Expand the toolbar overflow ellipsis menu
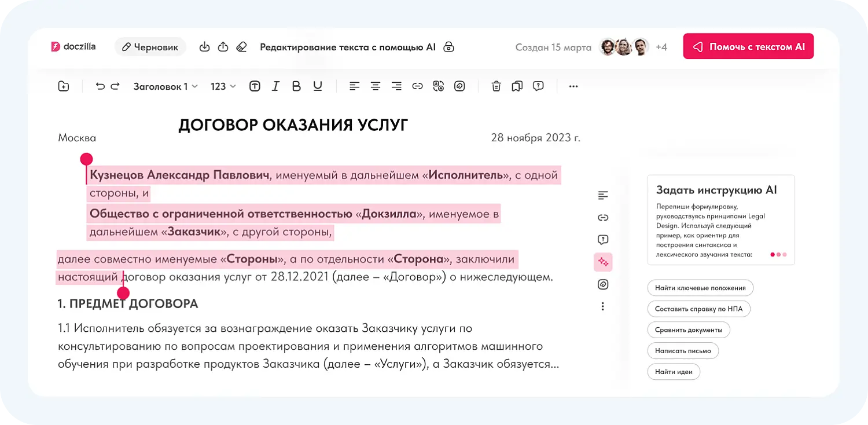 click(x=573, y=86)
